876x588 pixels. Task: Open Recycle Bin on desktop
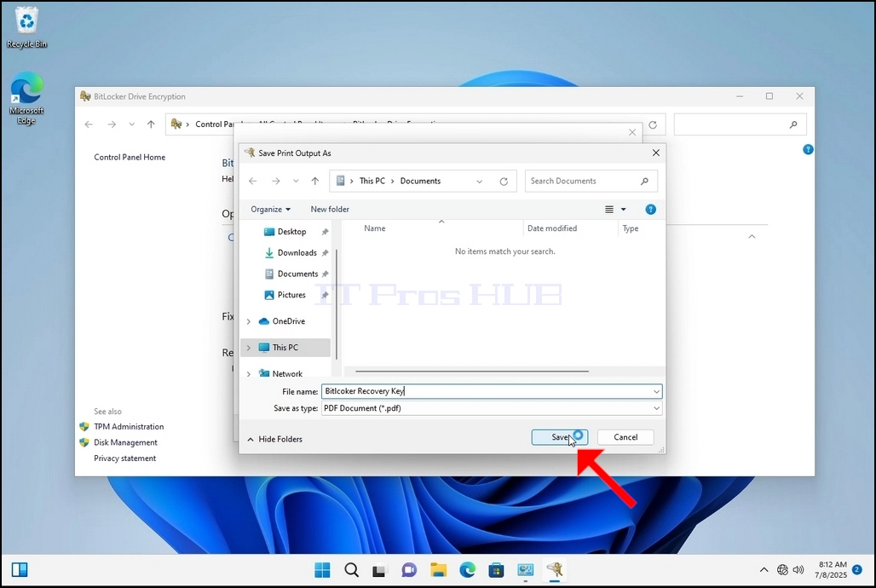click(26, 28)
